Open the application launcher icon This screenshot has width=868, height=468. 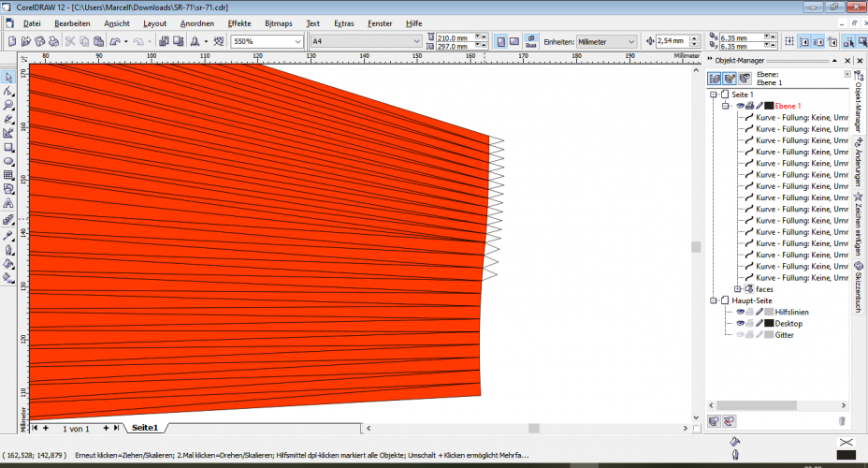point(195,41)
